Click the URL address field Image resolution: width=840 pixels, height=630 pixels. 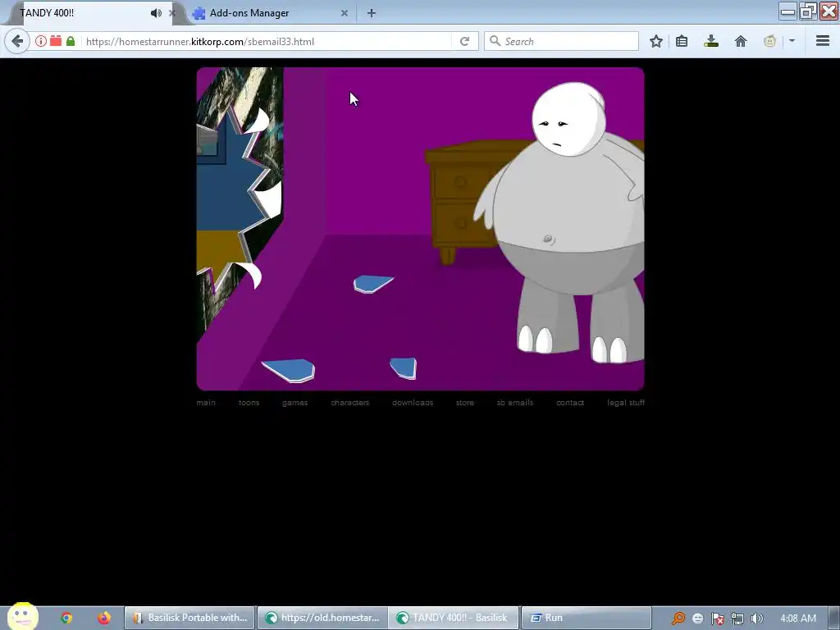click(x=267, y=41)
